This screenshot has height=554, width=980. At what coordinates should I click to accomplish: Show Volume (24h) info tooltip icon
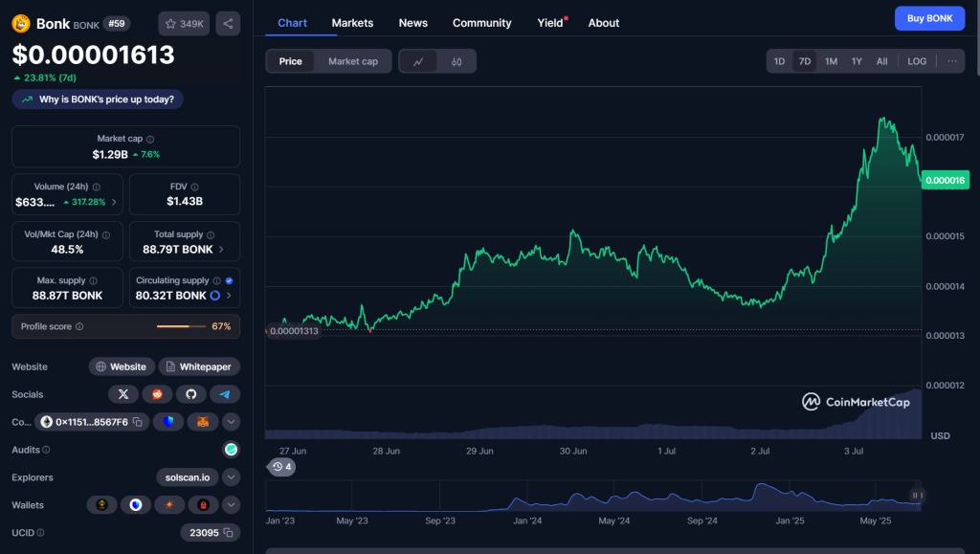click(x=97, y=187)
